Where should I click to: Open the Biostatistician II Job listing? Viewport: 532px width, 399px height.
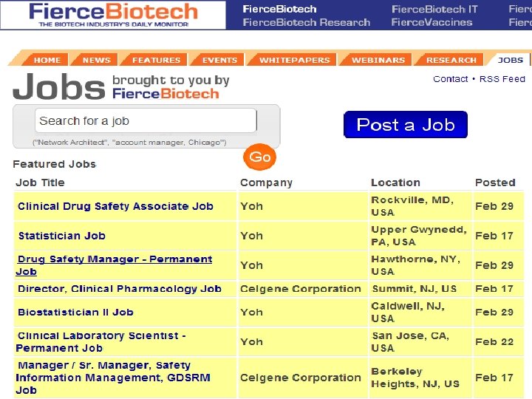(75, 313)
